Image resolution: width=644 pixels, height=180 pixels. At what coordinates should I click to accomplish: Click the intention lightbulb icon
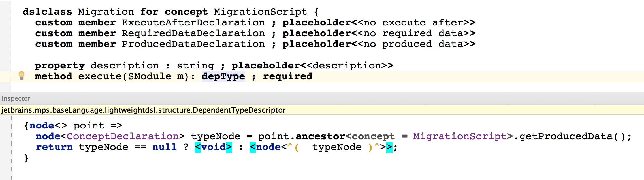pyautogui.click(x=22, y=76)
